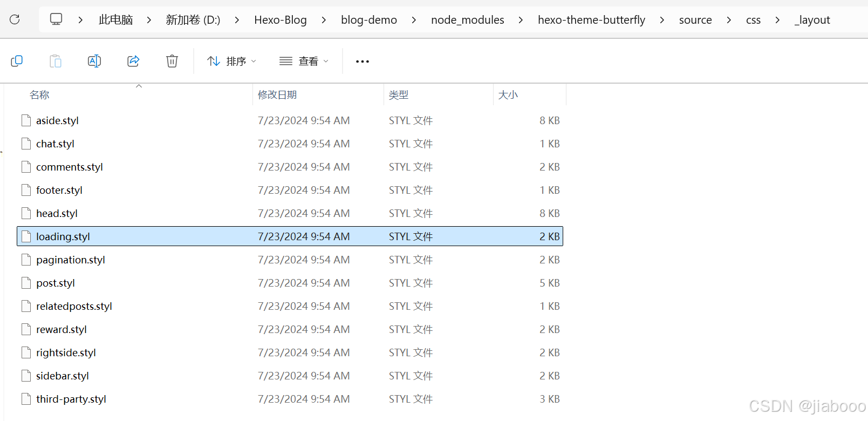Click file icon of pagination.styl
This screenshot has height=421, width=868.
(26, 260)
